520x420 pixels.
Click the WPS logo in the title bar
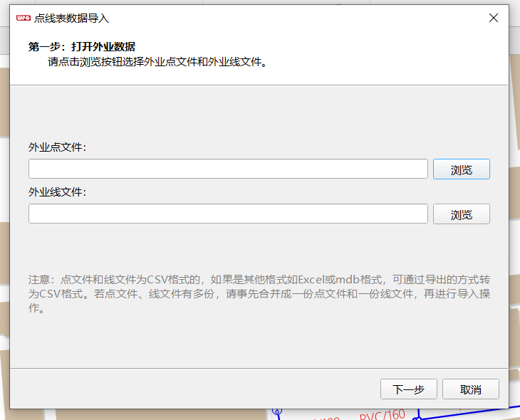tap(23, 19)
